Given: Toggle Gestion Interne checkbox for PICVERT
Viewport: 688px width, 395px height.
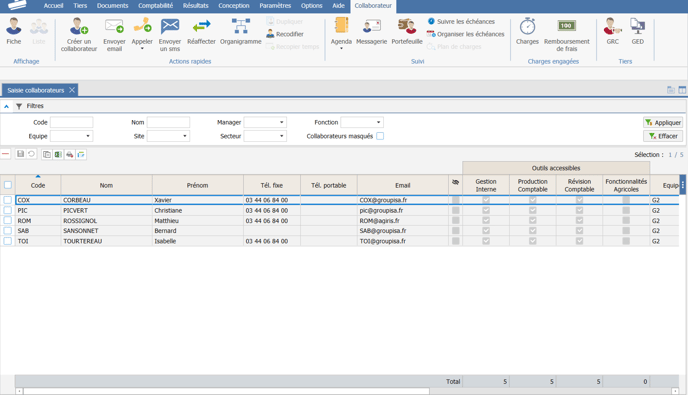Looking at the screenshot, I should (x=486, y=210).
